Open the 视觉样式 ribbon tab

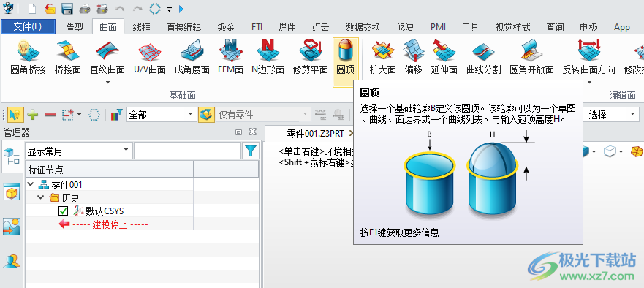512,27
